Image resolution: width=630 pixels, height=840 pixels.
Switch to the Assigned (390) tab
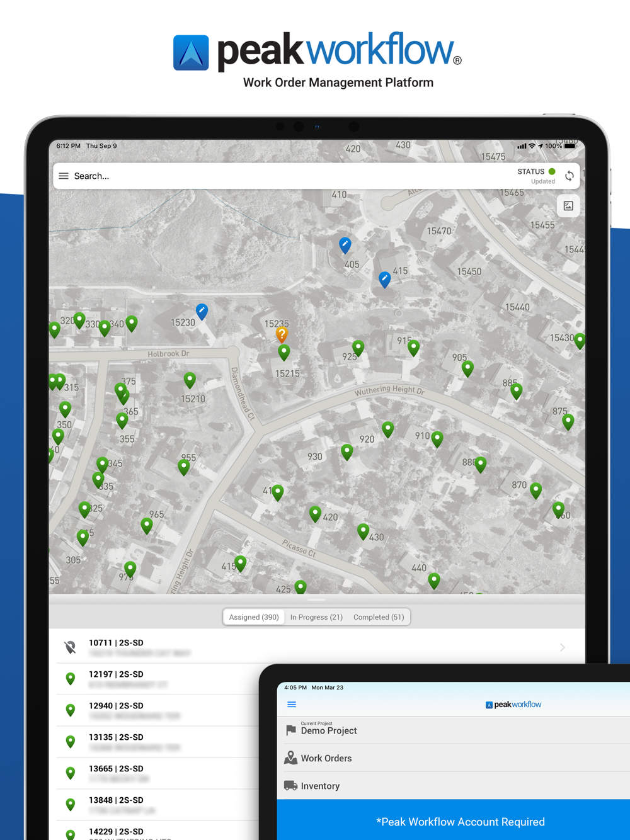click(x=254, y=617)
